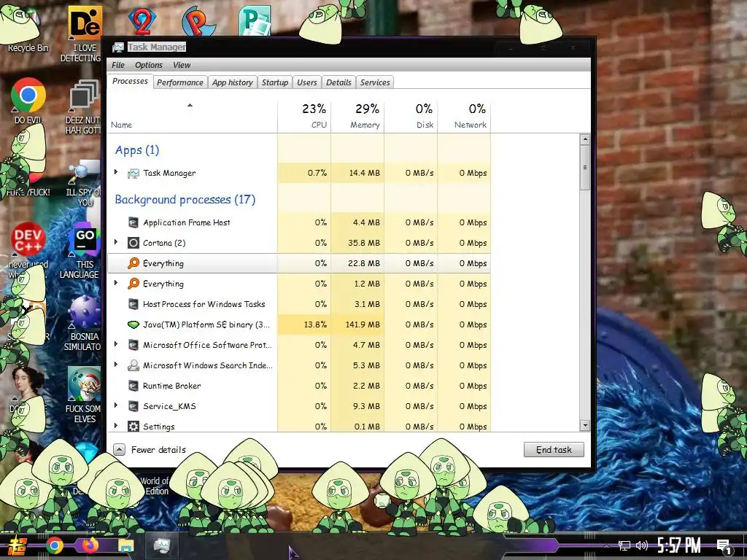Screen dimensions: 747x560
Task: Click the End task button
Action: pyautogui.click(x=554, y=449)
